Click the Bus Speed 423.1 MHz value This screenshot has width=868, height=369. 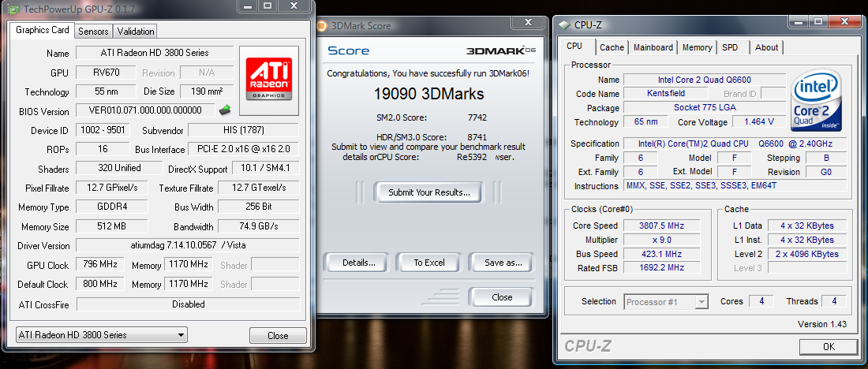[661, 254]
